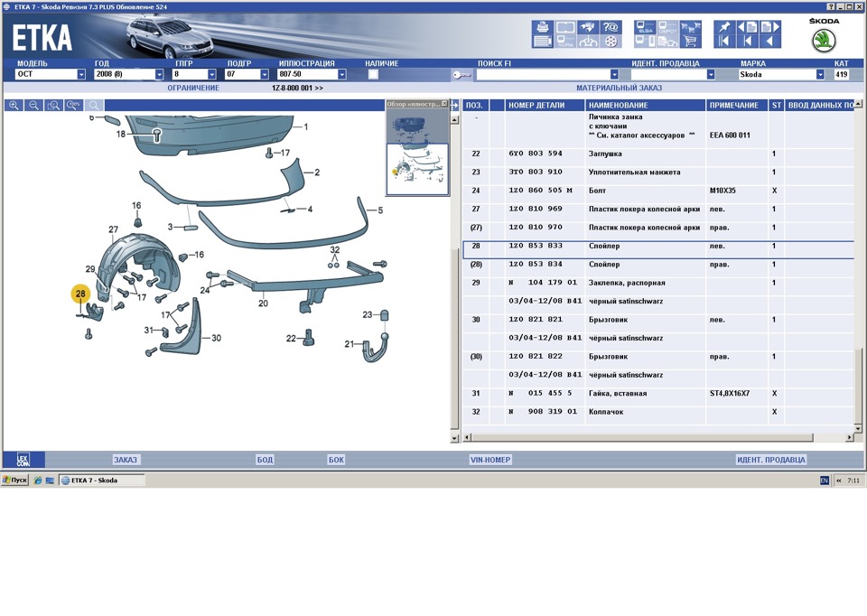Reset illustration zoom to 100%
The height and width of the screenshot is (616, 867).
click(73, 105)
